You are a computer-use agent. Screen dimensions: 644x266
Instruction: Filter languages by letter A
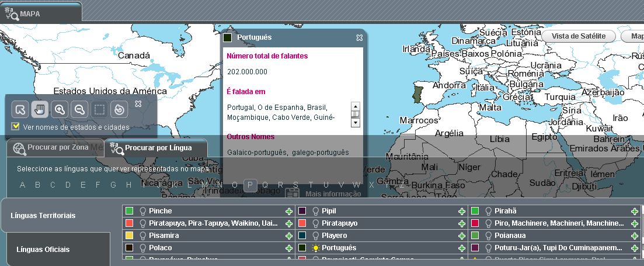tap(22, 185)
